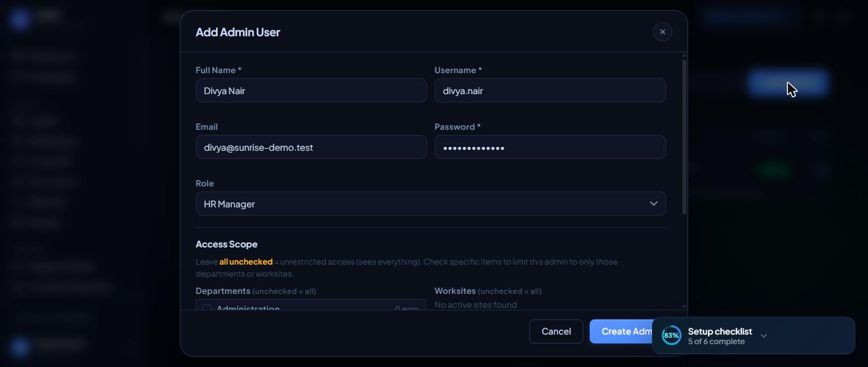The width and height of the screenshot is (868, 367).
Task: Select the Password field
Action: (550, 147)
